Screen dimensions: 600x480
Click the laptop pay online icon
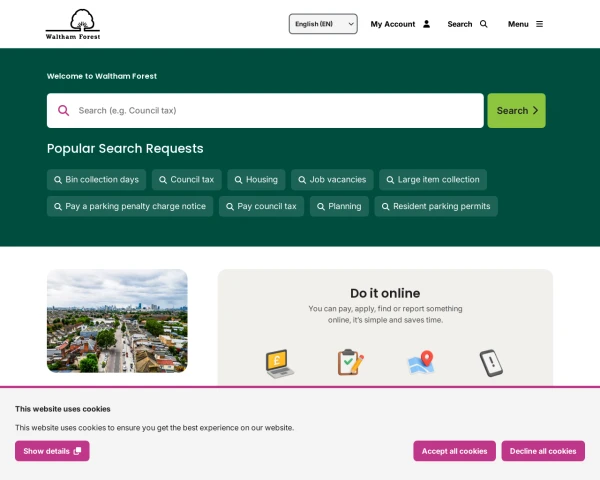click(x=280, y=363)
